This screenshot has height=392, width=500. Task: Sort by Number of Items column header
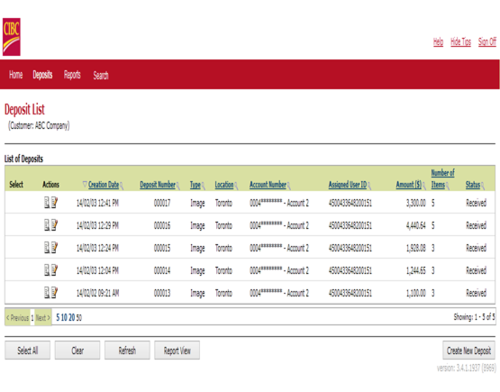click(443, 179)
